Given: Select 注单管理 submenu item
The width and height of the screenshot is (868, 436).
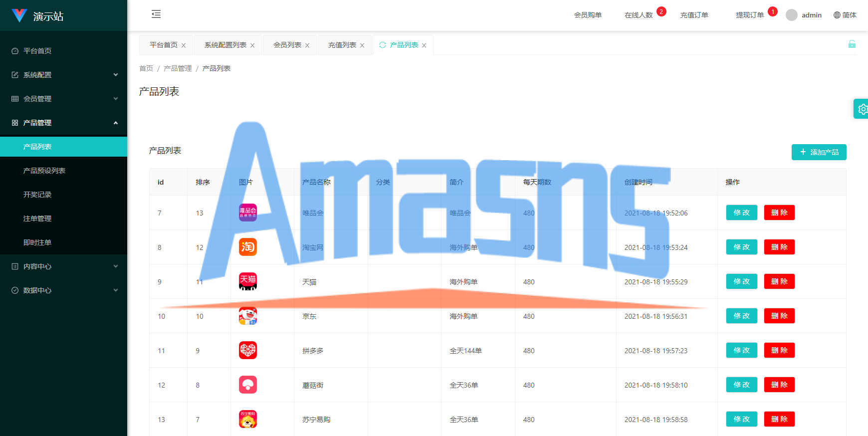Looking at the screenshot, I should click(x=64, y=218).
